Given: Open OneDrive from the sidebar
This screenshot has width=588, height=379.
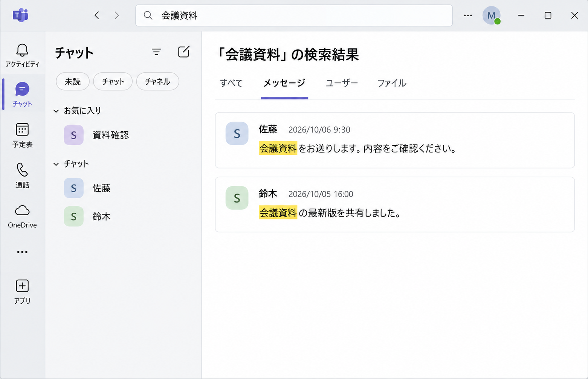Looking at the screenshot, I should [22, 216].
